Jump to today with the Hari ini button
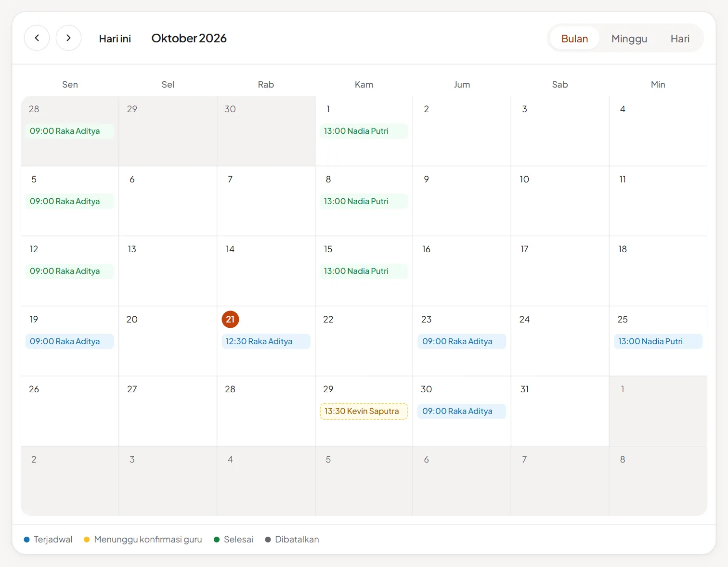Image resolution: width=728 pixels, height=567 pixels. point(115,39)
